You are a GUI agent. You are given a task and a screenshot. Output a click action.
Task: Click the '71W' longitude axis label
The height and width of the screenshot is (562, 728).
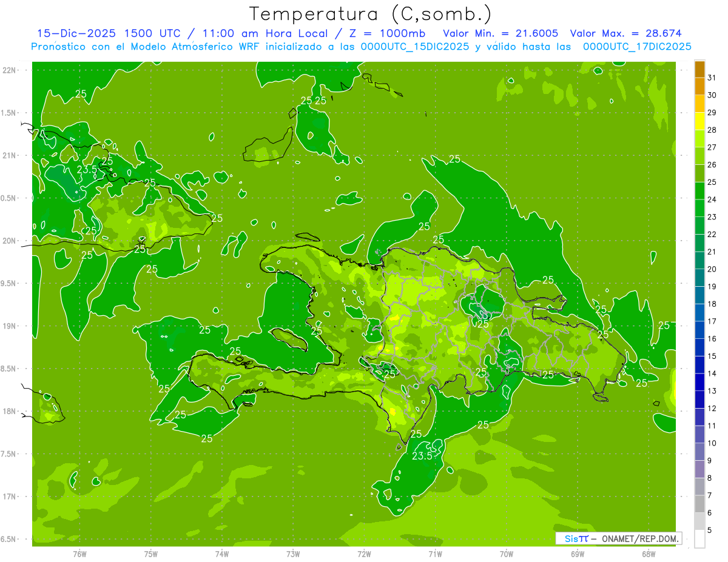tap(435, 554)
